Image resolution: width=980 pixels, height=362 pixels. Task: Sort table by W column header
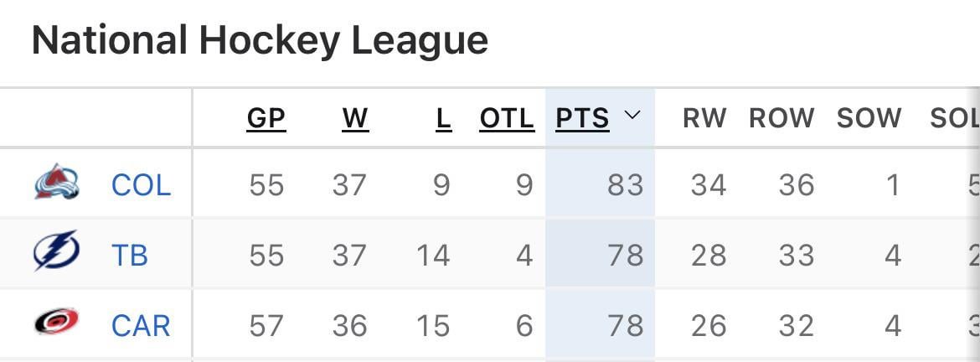click(x=355, y=118)
